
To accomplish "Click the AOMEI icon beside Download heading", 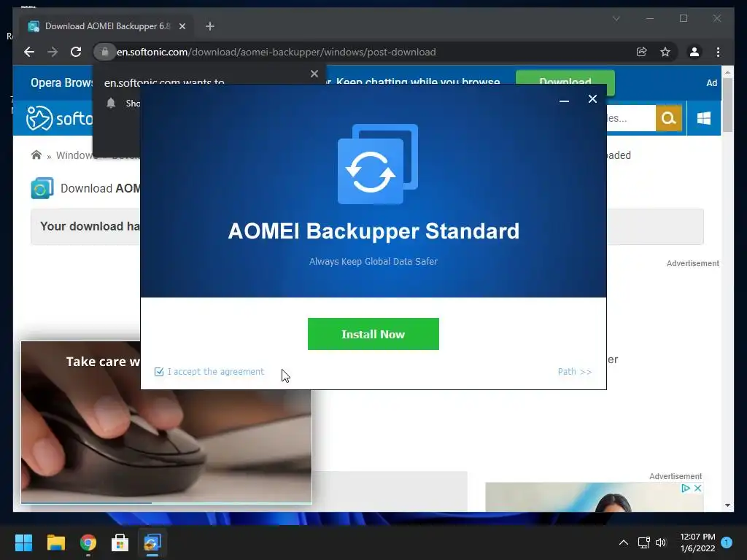I will pos(42,188).
